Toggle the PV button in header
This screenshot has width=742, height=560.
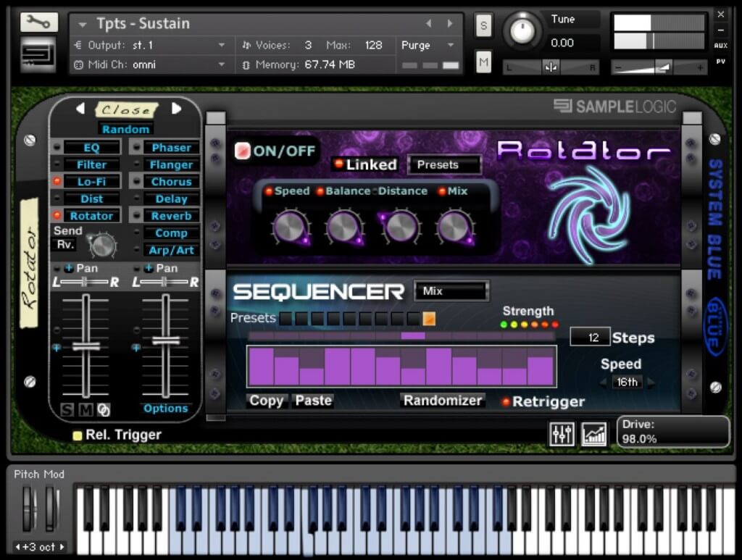(721, 62)
